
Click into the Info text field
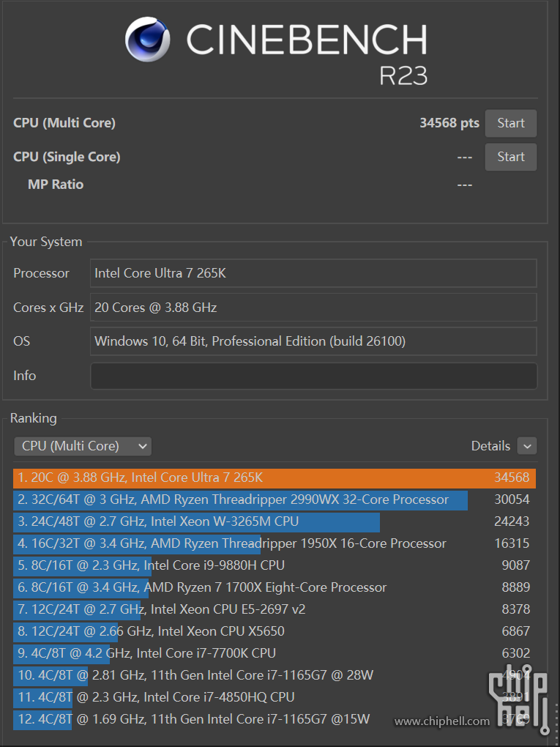click(313, 376)
